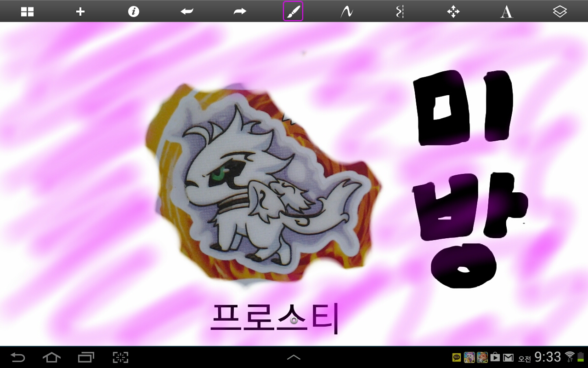
Task: Select the highlighted brush tool
Action: click(x=293, y=11)
